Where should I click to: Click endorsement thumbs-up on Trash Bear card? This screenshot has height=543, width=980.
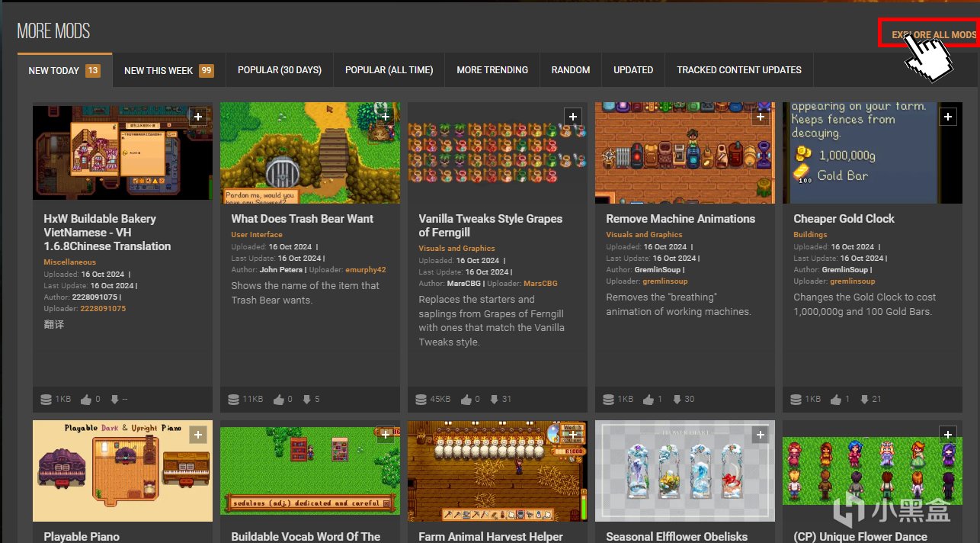tap(279, 399)
